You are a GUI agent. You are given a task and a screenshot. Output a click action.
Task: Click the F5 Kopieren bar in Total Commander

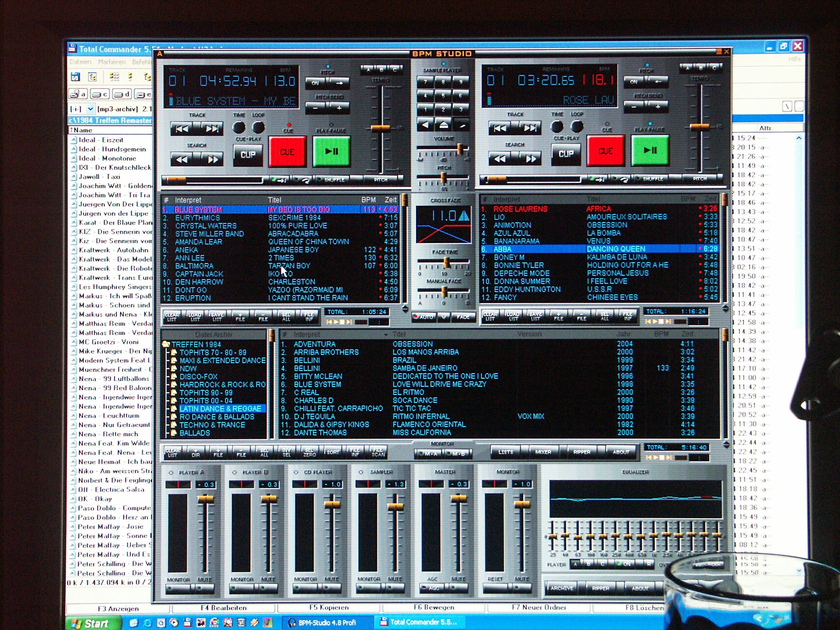tap(329, 607)
